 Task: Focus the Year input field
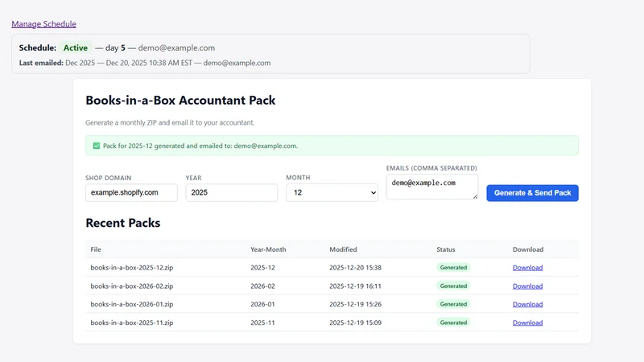pyautogui.click(x=232, y=192)
